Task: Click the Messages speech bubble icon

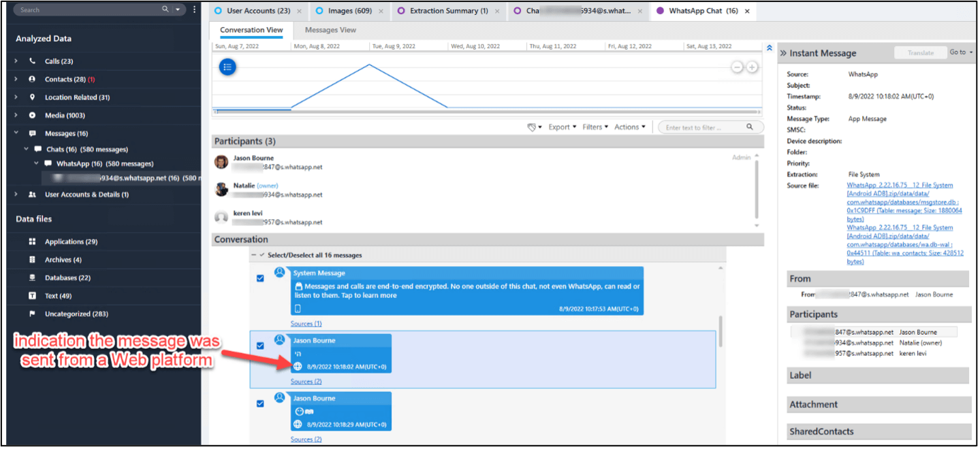Action: [32, 133]
